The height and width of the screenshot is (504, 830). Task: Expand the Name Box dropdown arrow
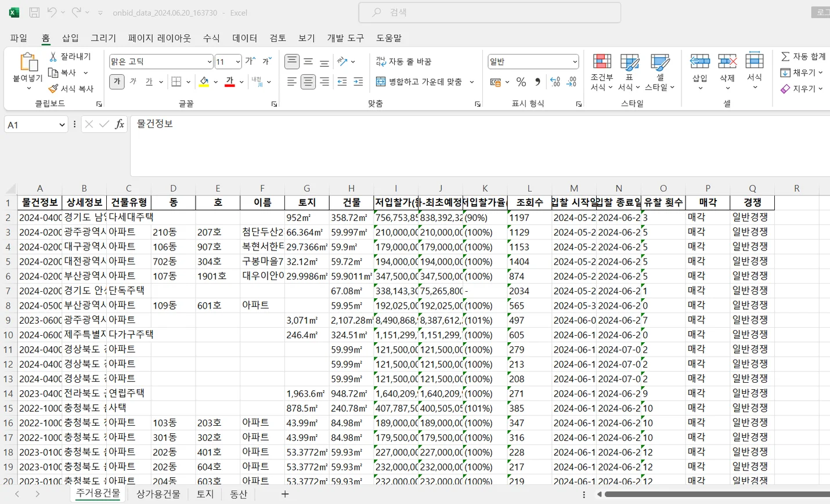point(62,125)
